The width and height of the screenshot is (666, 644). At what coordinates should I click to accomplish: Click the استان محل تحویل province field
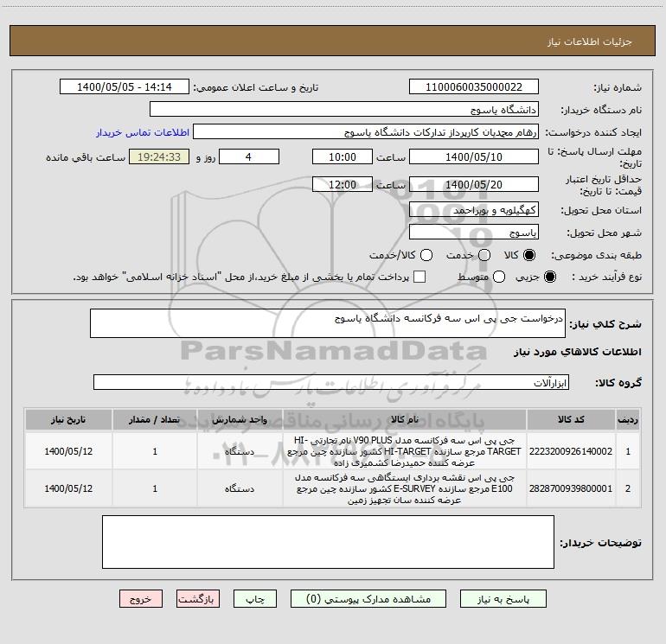(474, 209)
